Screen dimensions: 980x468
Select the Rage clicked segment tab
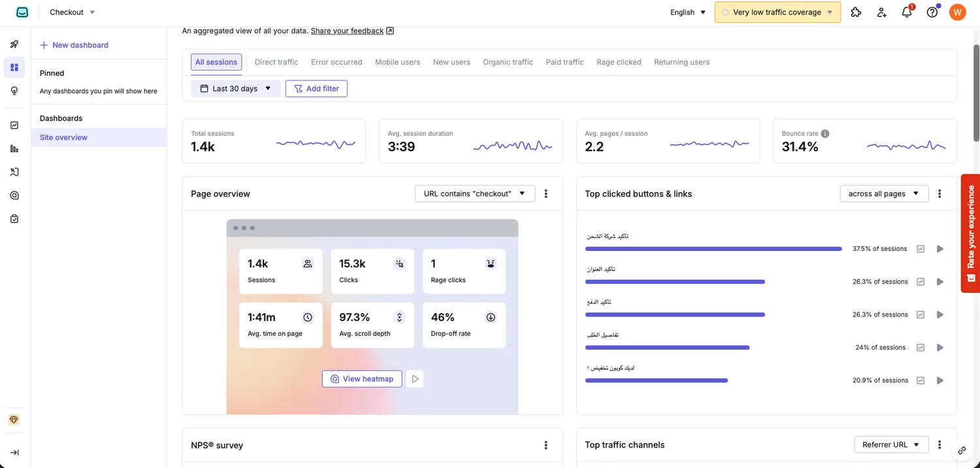619,62
